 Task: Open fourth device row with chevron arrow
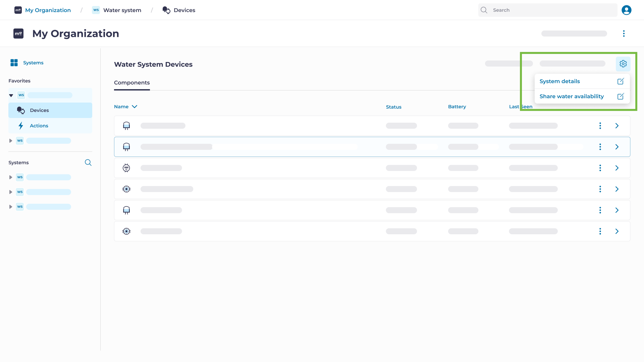[617, 189]
